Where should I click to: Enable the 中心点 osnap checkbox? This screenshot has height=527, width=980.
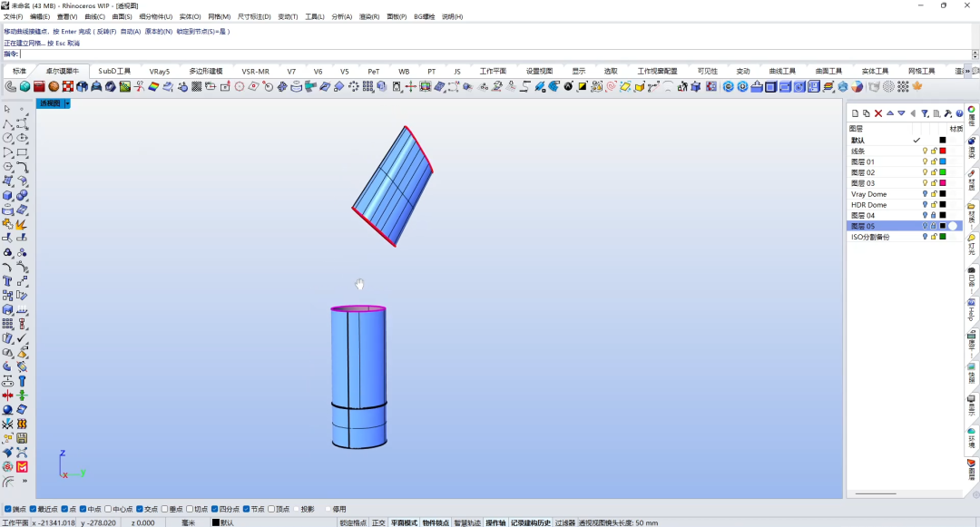coord(108,509)
